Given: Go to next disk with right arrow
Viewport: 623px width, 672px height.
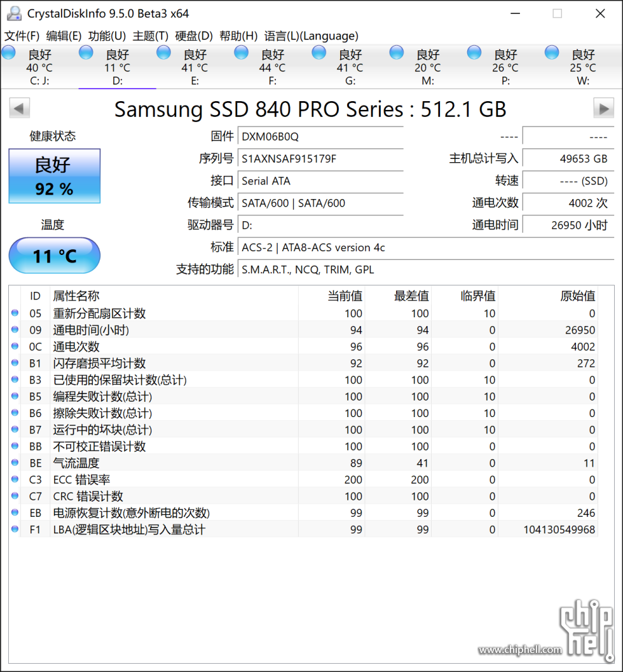Looking at the screenshot, I should [604, 109].
